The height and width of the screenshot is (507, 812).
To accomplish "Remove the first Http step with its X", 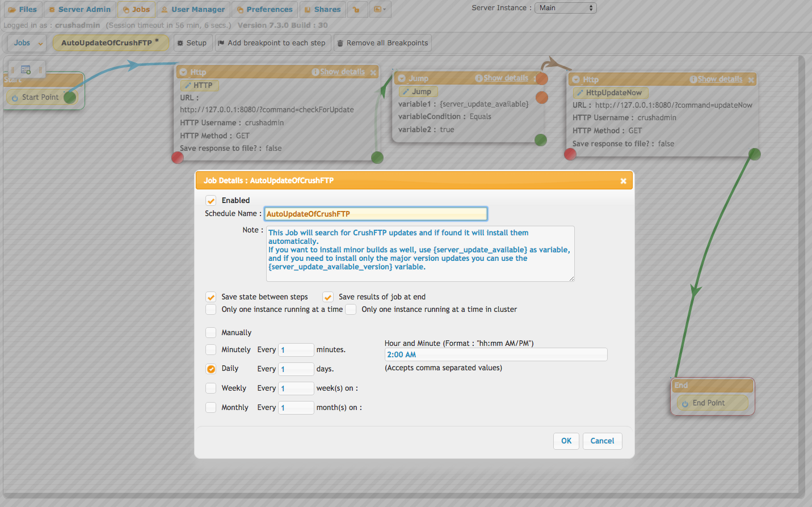I will coord(373,73).
